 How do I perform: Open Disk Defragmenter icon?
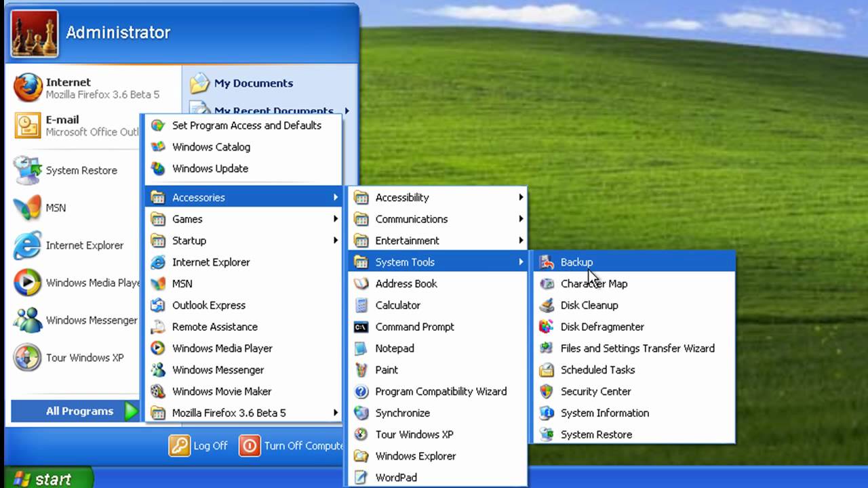[547, 327]
